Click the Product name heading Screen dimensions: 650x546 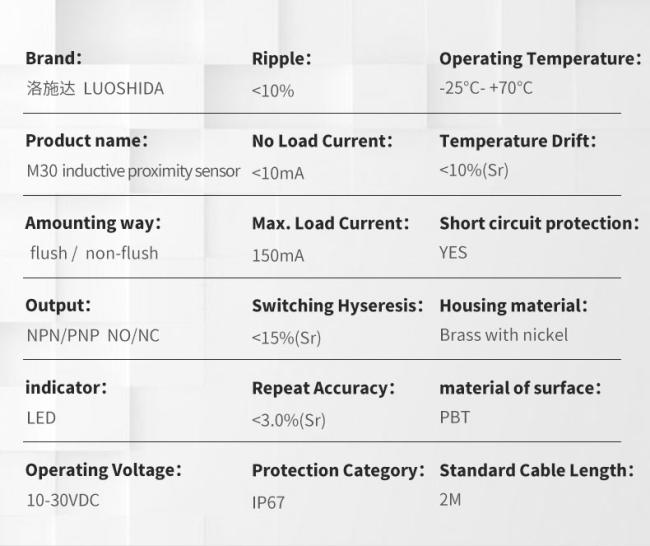(86, 140)
